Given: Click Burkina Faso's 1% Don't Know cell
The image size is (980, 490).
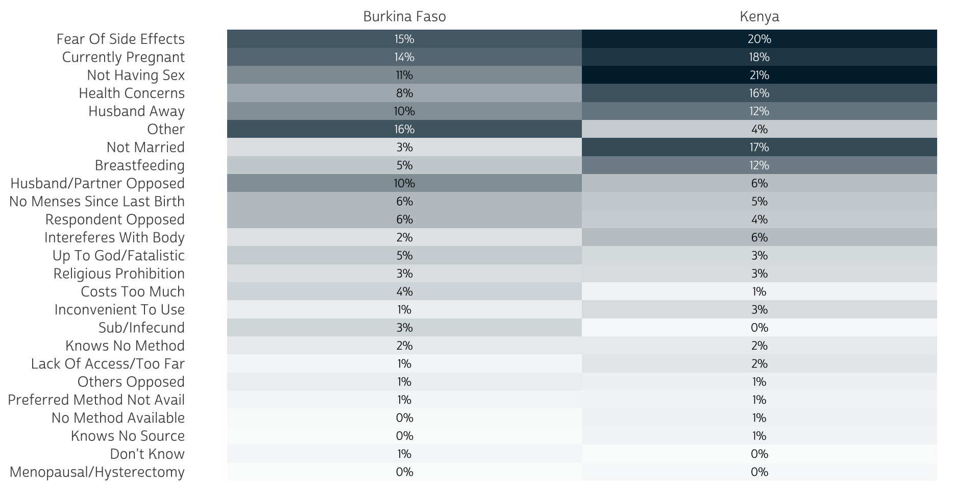Looking at the screenshot, I should (404, 454).
